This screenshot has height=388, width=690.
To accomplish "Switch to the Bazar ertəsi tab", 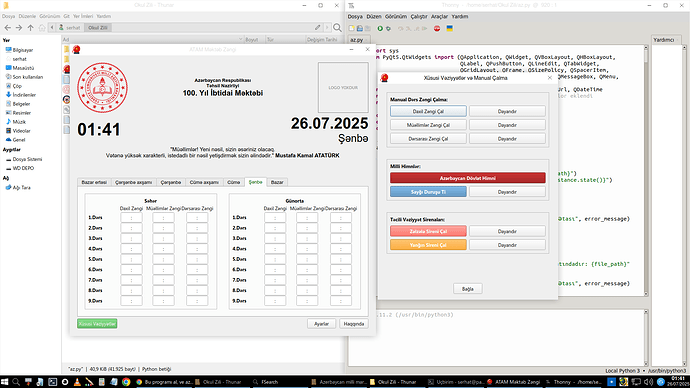I will (94, 182).
